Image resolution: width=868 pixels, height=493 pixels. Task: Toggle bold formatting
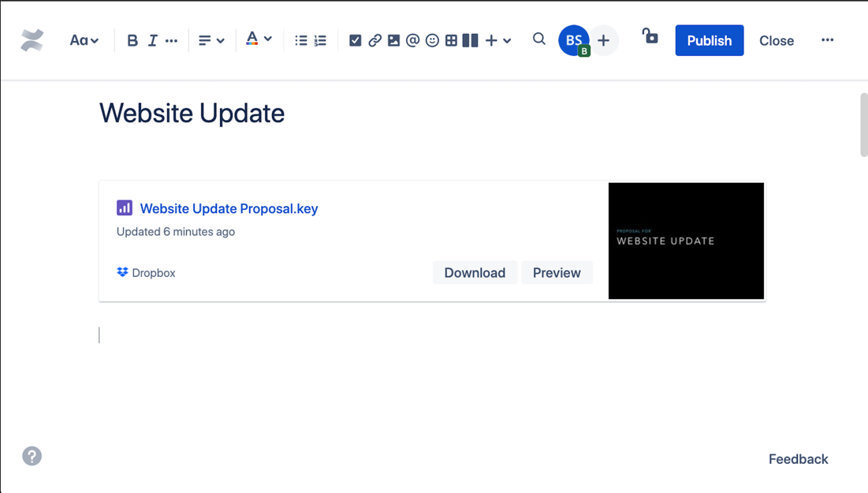tap(132, 39)
